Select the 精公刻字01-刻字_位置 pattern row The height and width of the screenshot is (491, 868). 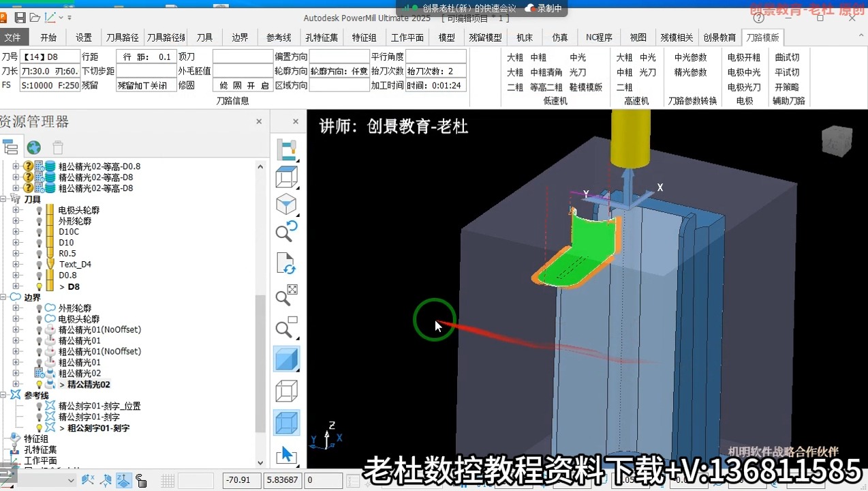coord(98,406)
